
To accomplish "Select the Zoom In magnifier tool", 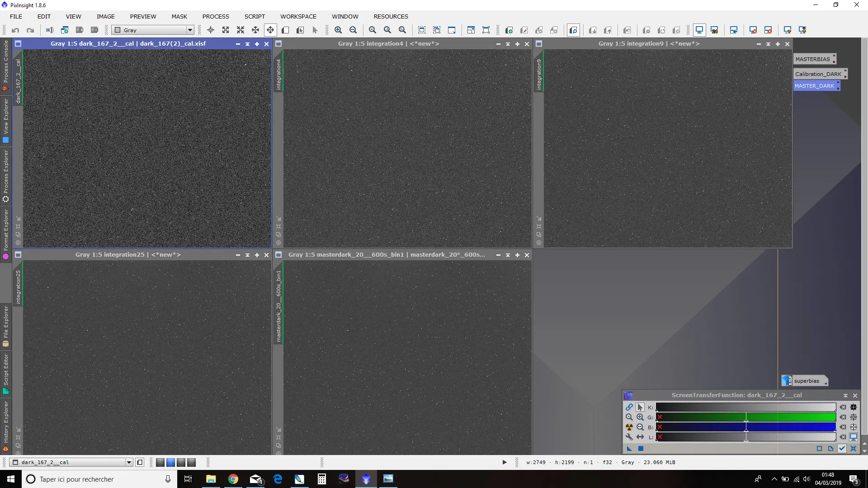I will pos(338,30).
